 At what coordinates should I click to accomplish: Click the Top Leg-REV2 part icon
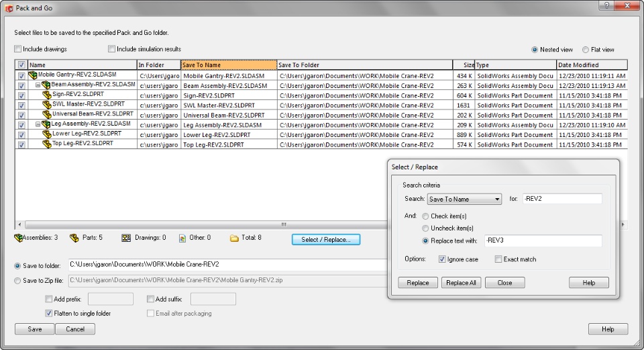(x=47, y=144)
